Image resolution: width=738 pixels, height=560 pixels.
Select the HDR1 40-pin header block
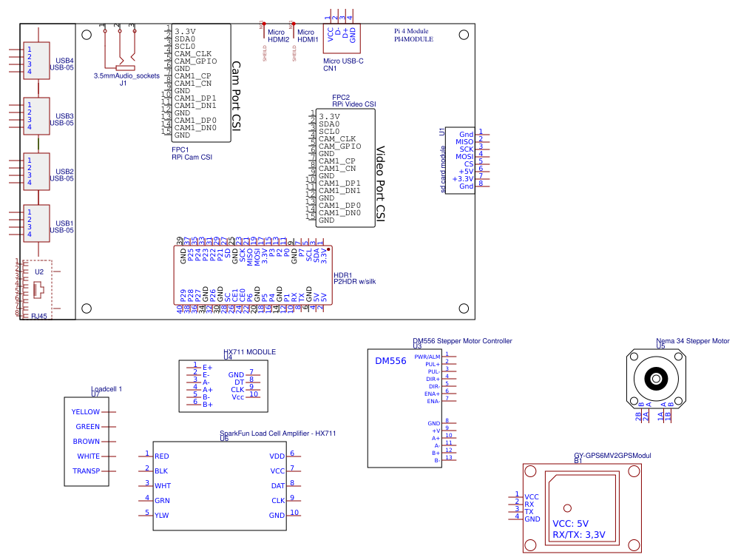coord(253,275)
